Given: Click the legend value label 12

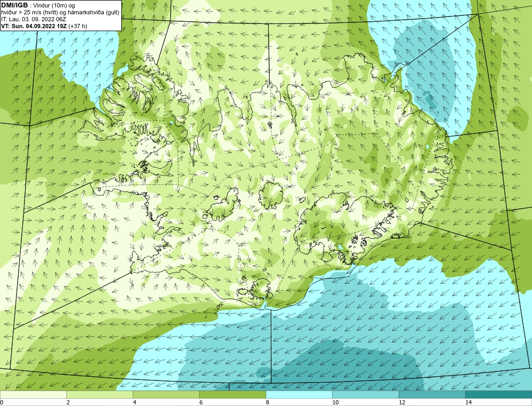Looking at the screenshot, I should tap(402, 402).
